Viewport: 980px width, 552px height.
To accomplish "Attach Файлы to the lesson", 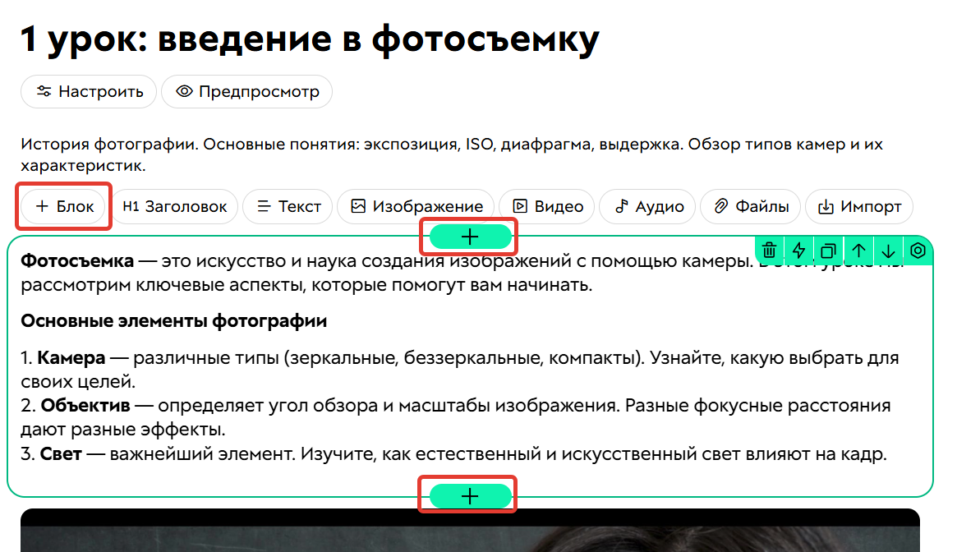I will tap(751, 206).
